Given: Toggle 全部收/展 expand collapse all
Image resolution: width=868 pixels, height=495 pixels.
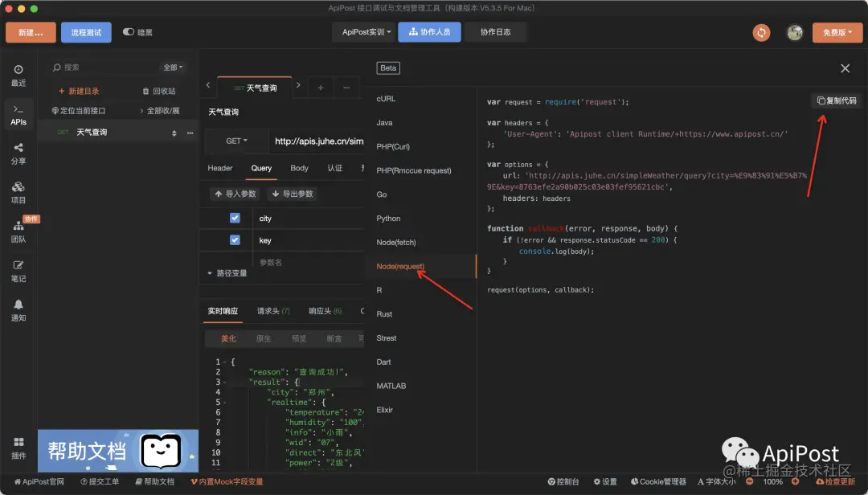Looking at the screenshot, I should tap(159, 111).
